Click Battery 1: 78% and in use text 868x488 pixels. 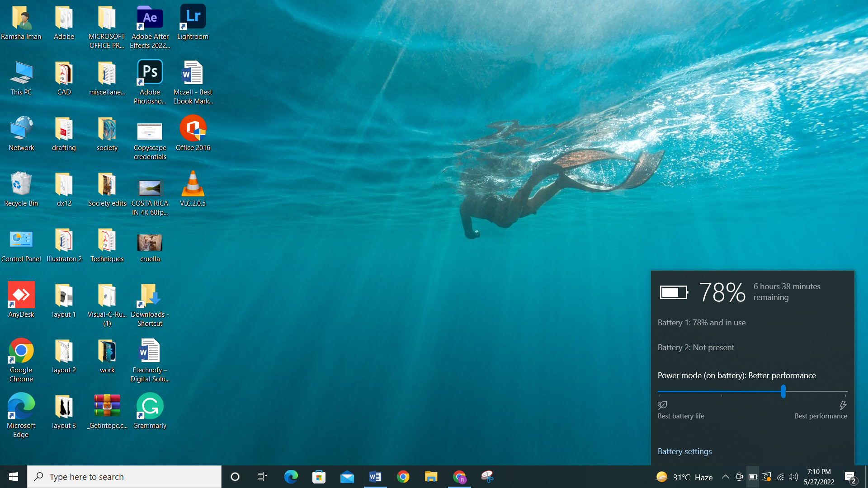702,323
